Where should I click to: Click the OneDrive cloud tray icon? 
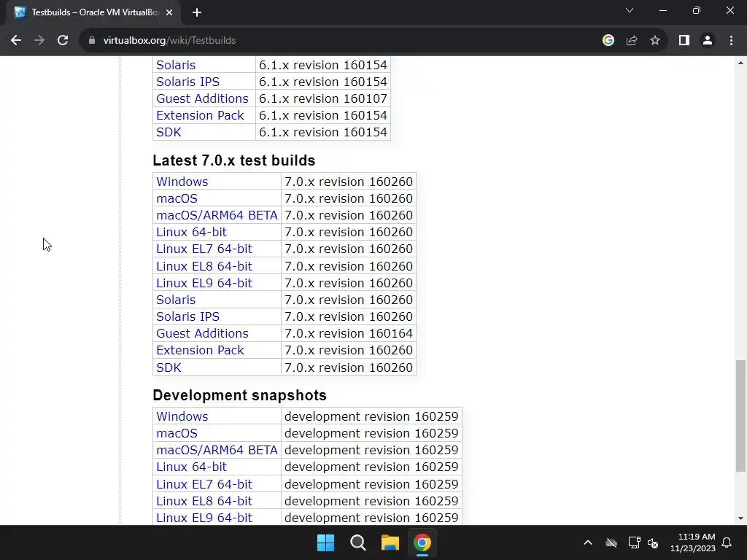click(x=611, y=542)
